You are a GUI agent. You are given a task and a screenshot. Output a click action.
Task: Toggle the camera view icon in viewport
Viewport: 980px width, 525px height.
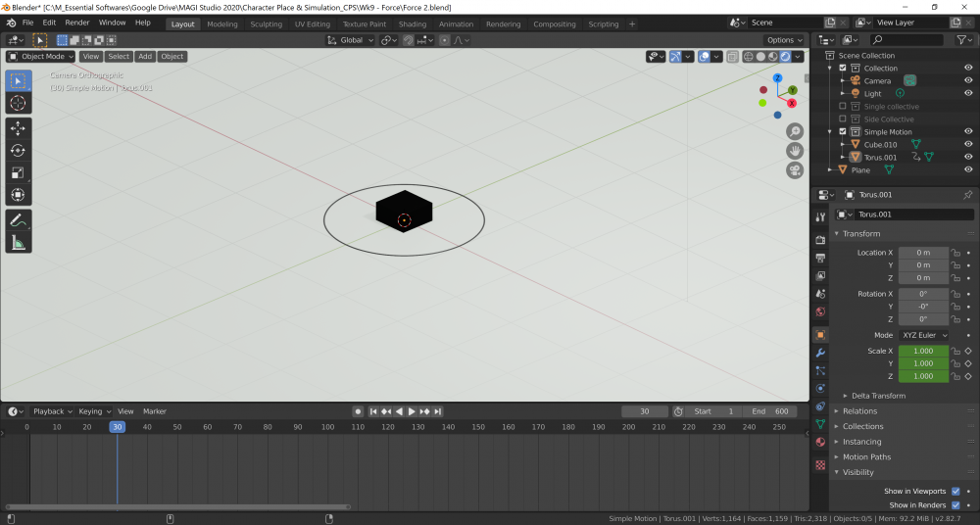(795, 169)
